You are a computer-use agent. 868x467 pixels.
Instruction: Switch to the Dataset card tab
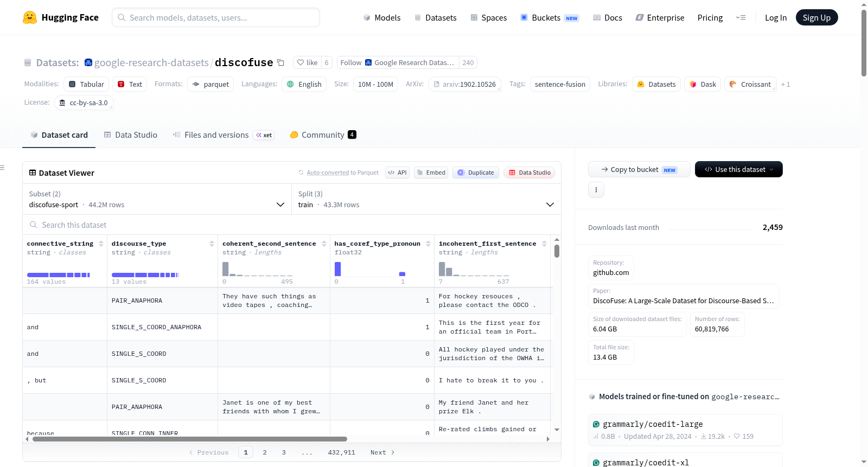[x=59, y=135]
